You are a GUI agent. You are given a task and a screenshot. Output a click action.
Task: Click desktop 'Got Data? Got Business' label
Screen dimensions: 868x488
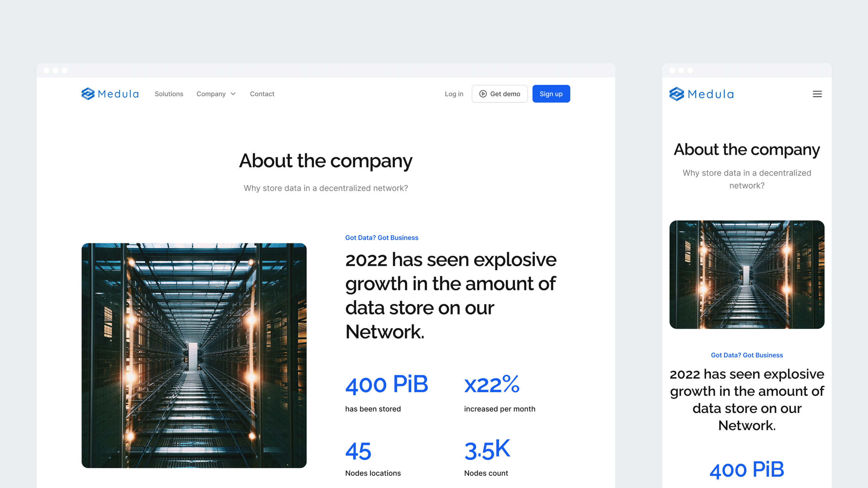tap(381, 237)
